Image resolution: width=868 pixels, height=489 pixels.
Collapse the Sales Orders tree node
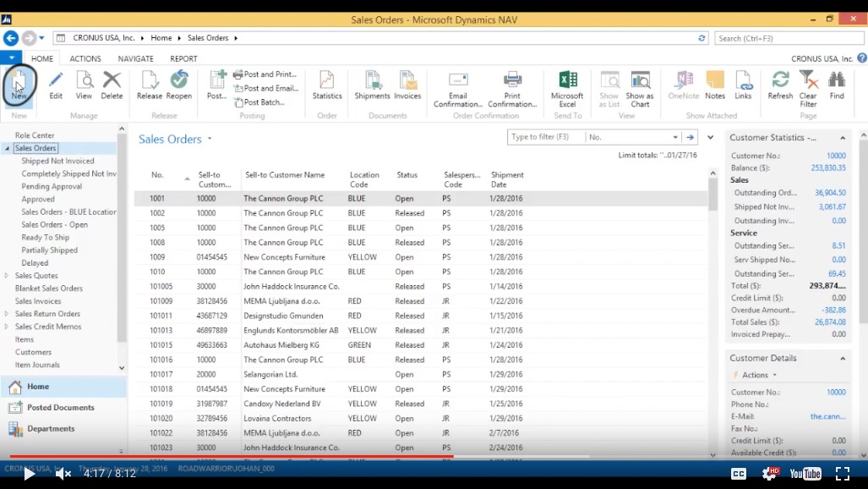(8, 149)
